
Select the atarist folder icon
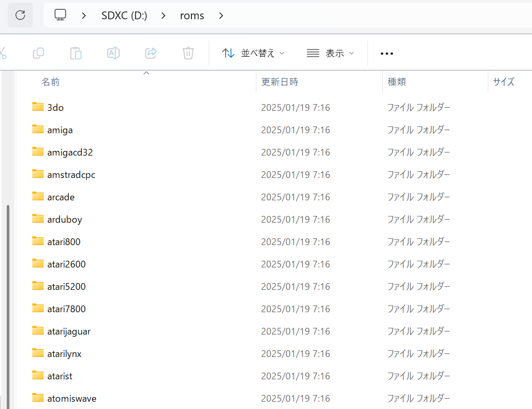coord(38,375)
